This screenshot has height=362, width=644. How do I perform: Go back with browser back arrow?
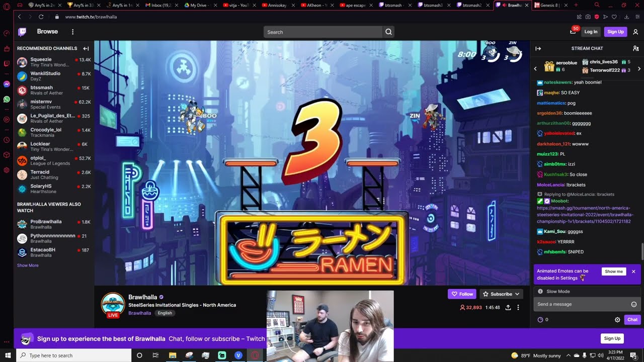tap(19, 17)
